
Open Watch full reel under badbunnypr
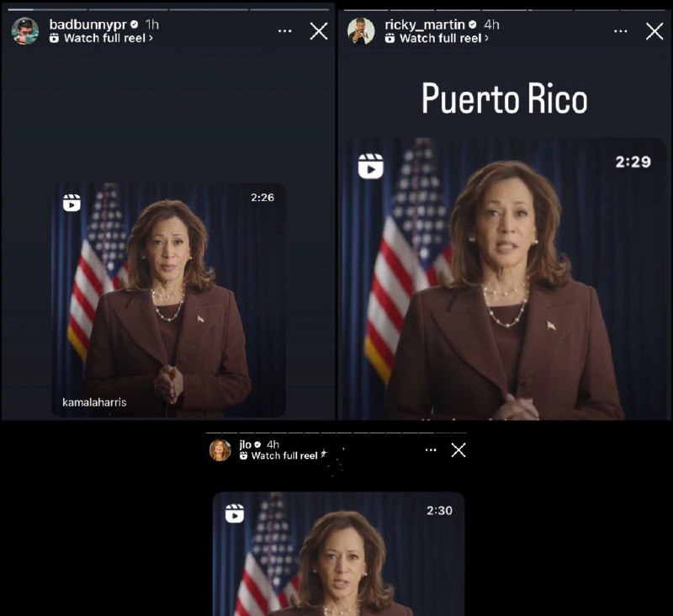[x=101, y=38]
